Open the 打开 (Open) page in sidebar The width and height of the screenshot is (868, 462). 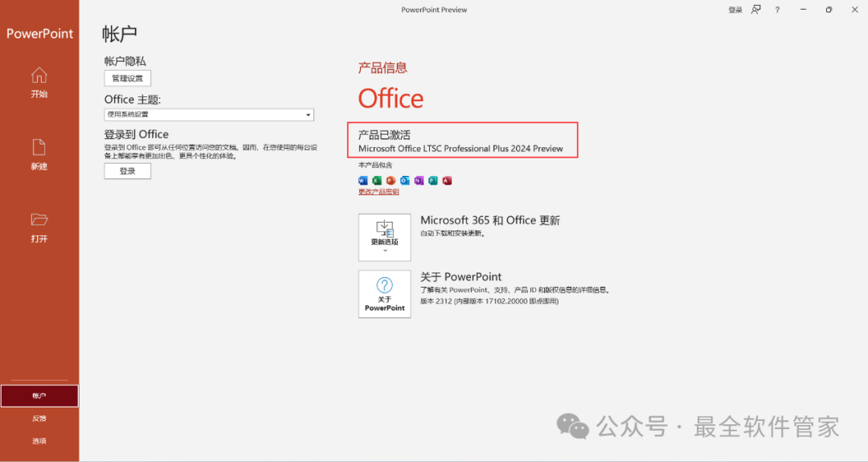pos(39,227)
